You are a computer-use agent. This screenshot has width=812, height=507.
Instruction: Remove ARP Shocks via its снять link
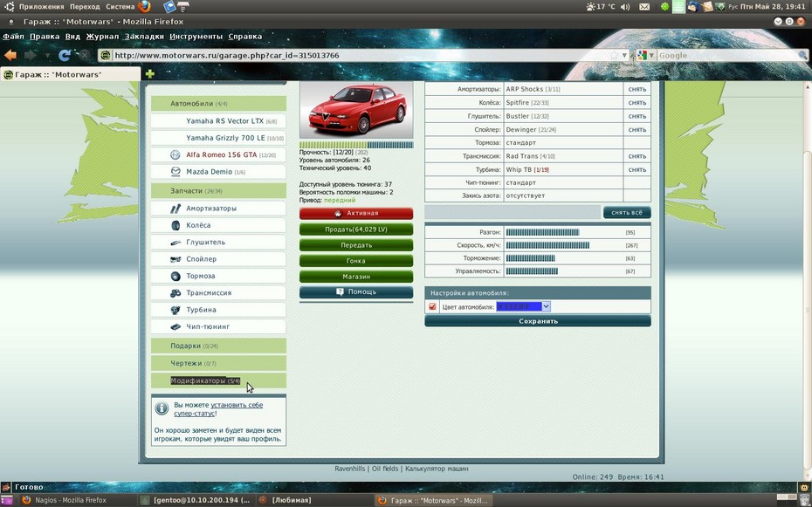(x=637, y=90)
